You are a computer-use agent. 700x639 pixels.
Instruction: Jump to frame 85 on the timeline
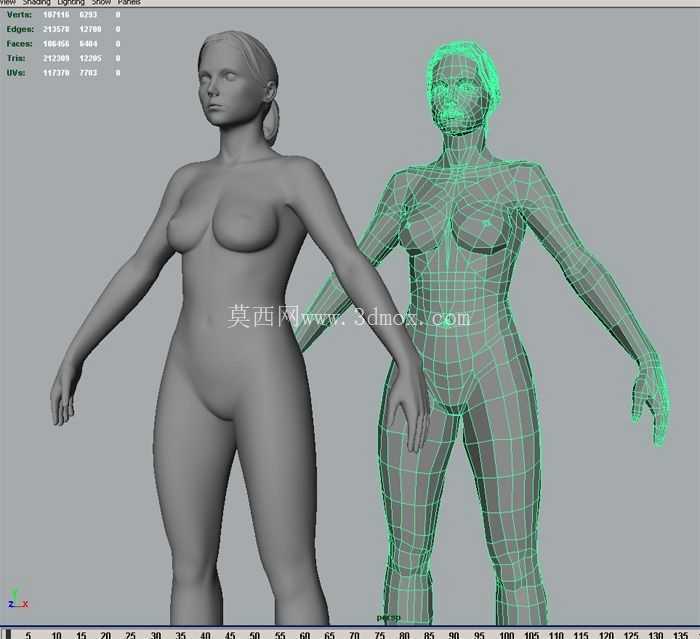pyautogui.click(x=429, y=635)
